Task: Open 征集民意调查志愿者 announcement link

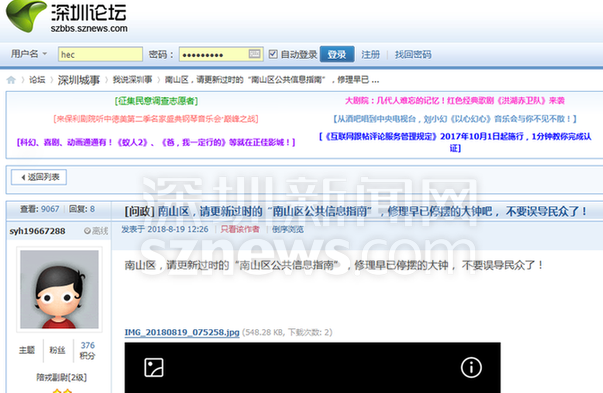Action: [157, 101]
